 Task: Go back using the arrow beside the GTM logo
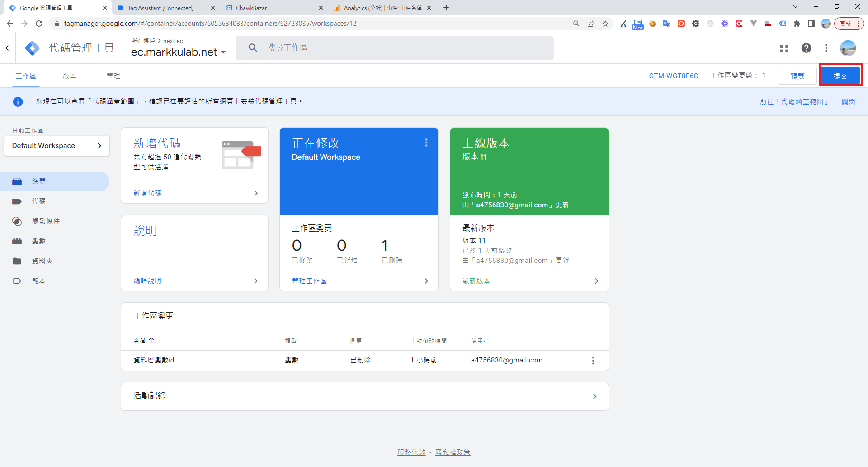(x=8, y=48)
